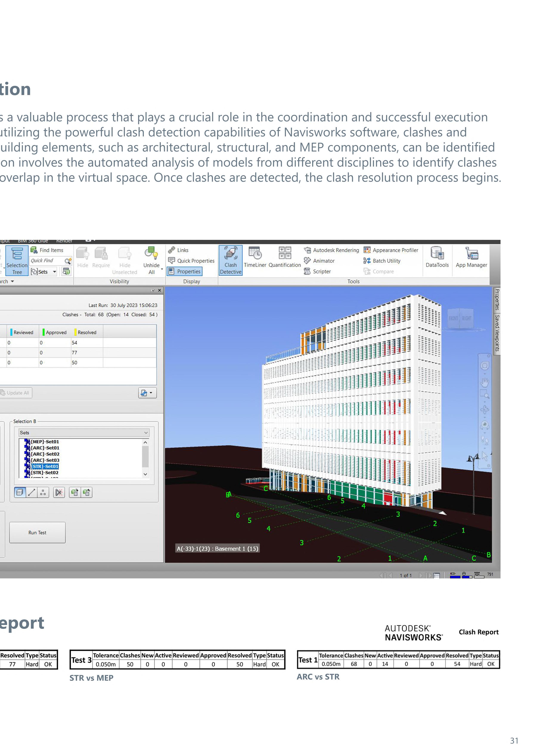Screen dimensions: 535x756
Task: Click the Run Test button
Action: (37, 533)
